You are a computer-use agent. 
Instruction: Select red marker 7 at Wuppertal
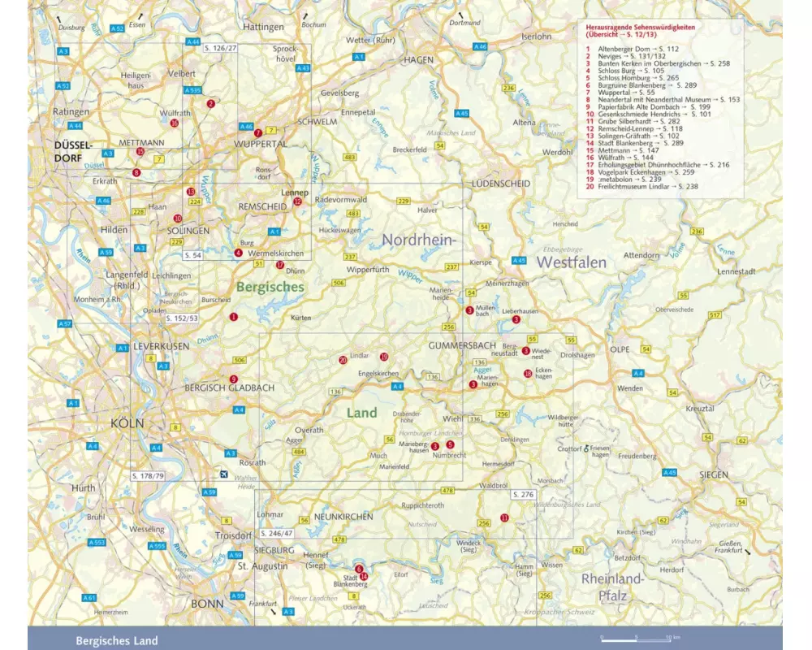(257, 133)
